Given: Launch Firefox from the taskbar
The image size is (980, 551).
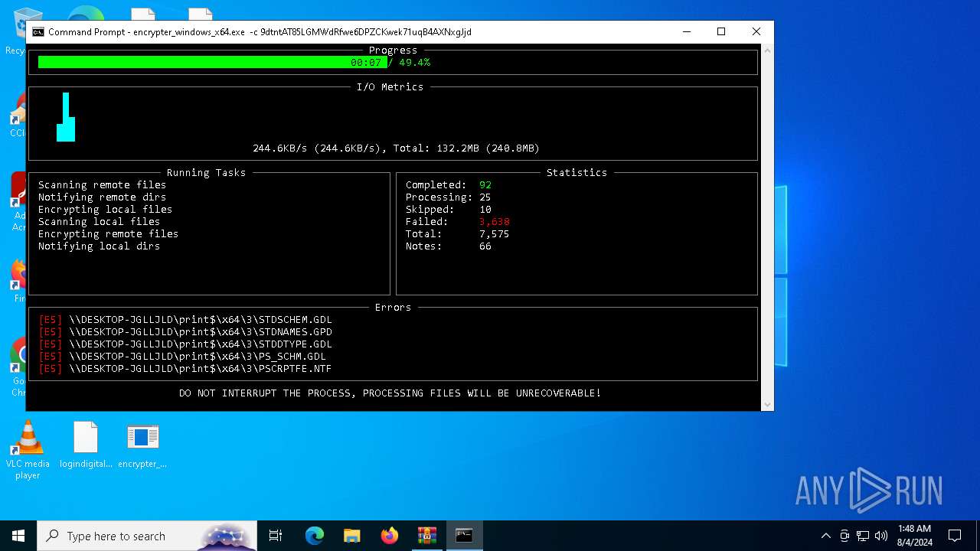Looking at the screenshot, I should tap(390, 536).
